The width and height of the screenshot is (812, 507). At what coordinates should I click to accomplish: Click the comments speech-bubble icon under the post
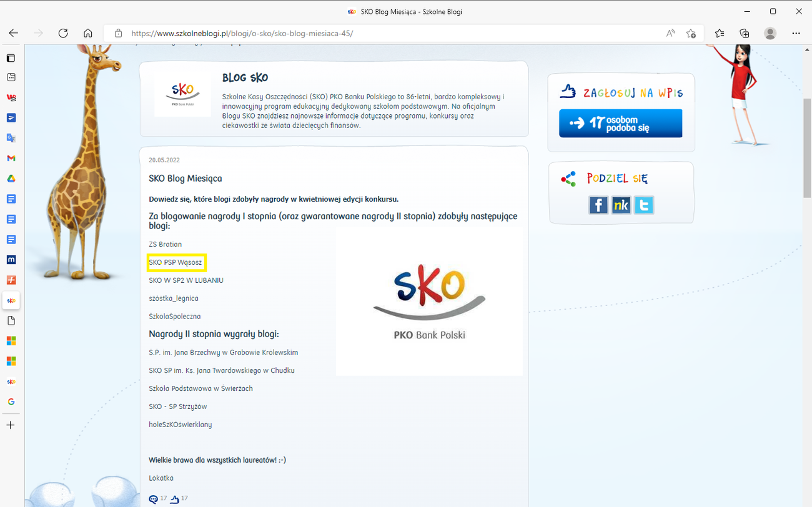coord(154,499)
